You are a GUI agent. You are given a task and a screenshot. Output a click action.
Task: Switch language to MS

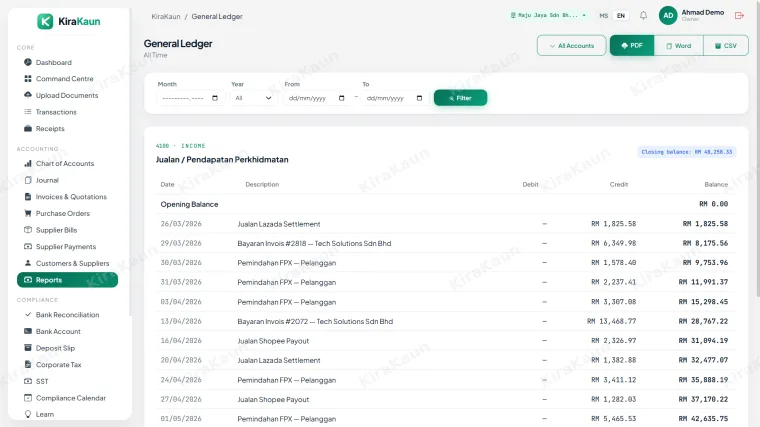click(x=603, y=16)
